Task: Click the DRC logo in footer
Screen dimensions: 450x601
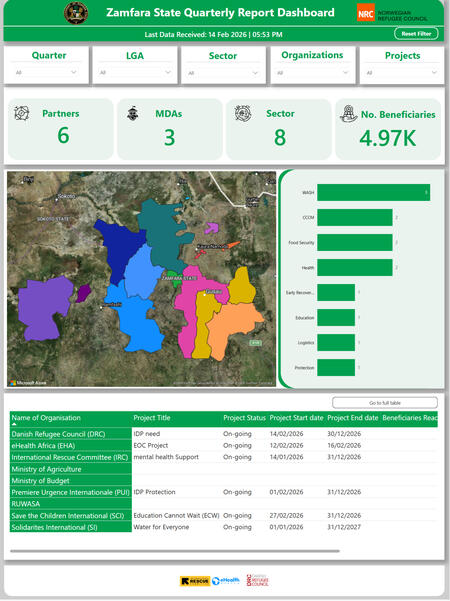Action: (257, 580)
